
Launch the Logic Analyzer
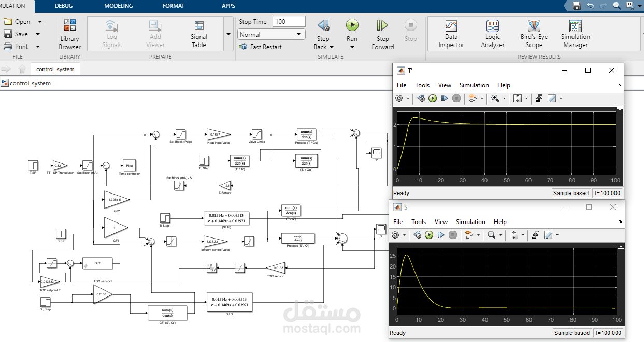(x=492, y=34)
